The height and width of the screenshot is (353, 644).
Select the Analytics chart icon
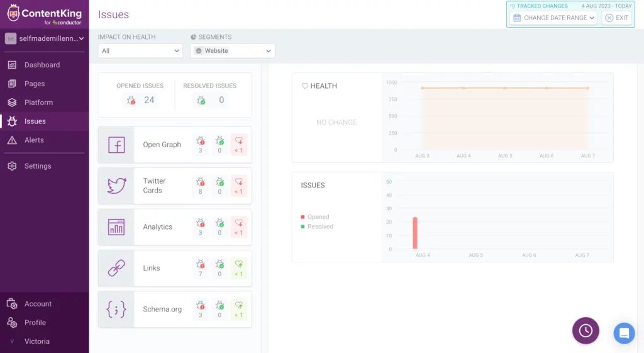tap(116, 227)
